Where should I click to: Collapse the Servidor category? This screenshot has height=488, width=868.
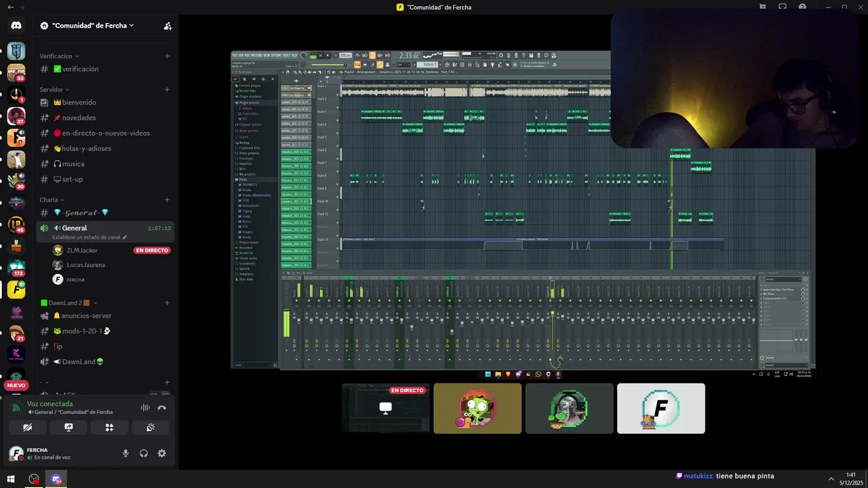coord(54,89)
